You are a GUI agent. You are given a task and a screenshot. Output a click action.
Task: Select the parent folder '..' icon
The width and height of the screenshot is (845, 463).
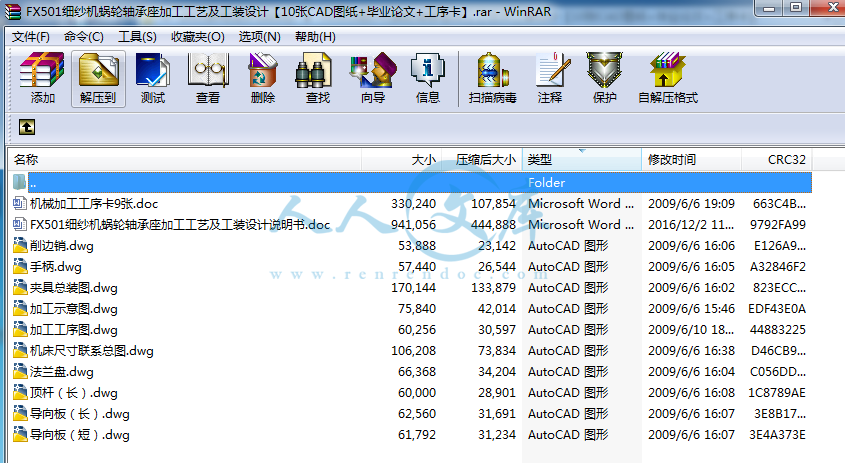point(19,182)
